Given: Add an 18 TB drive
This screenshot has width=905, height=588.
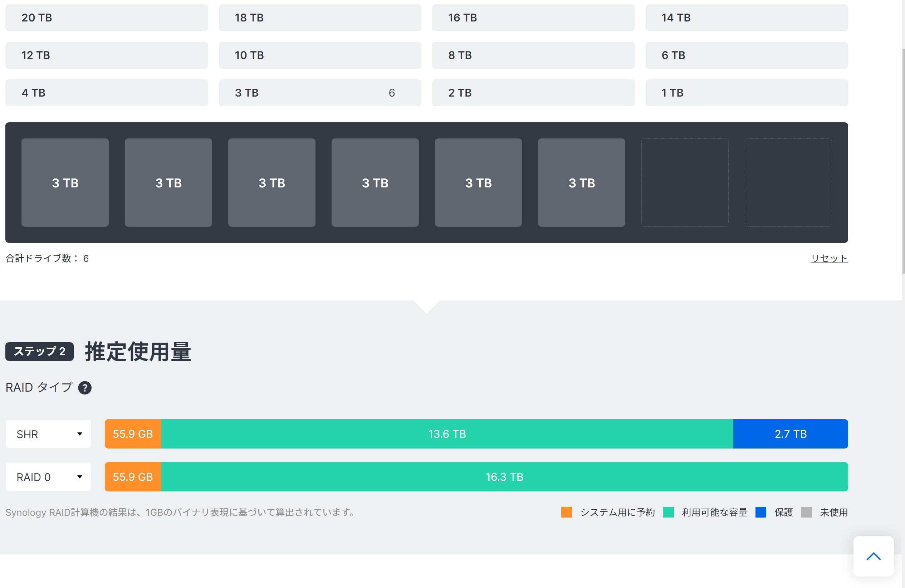Looking at the screenshot, I should point(320,18).
